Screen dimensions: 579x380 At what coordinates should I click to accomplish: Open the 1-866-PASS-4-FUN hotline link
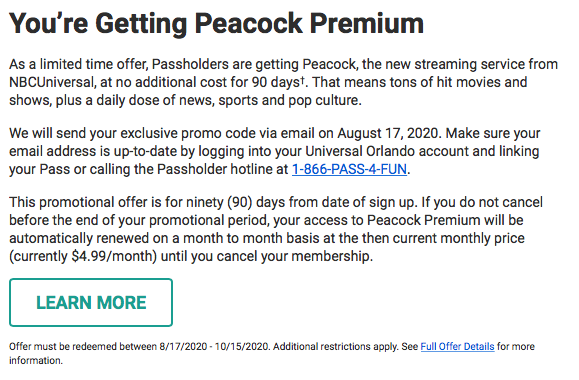(349, 170)
